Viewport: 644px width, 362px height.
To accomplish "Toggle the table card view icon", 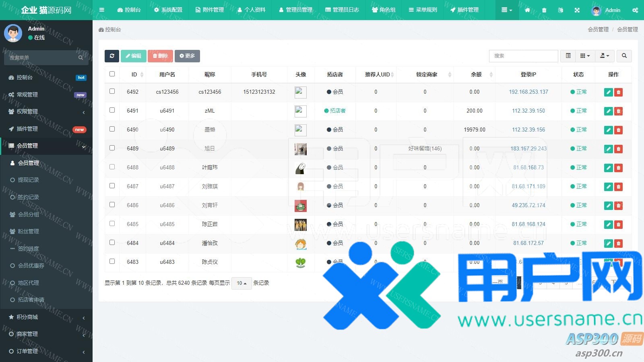I will pyautogui.click(x=568, y=56).
